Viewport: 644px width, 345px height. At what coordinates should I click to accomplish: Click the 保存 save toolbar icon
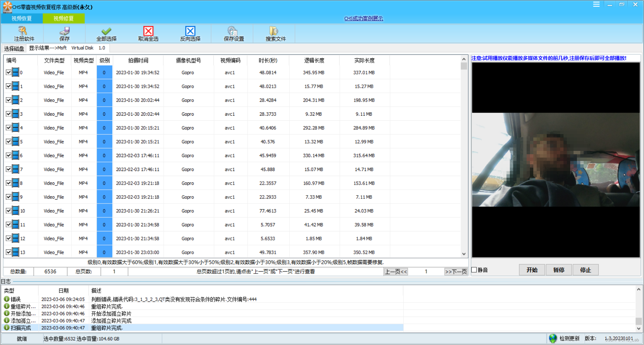[64, 34]
